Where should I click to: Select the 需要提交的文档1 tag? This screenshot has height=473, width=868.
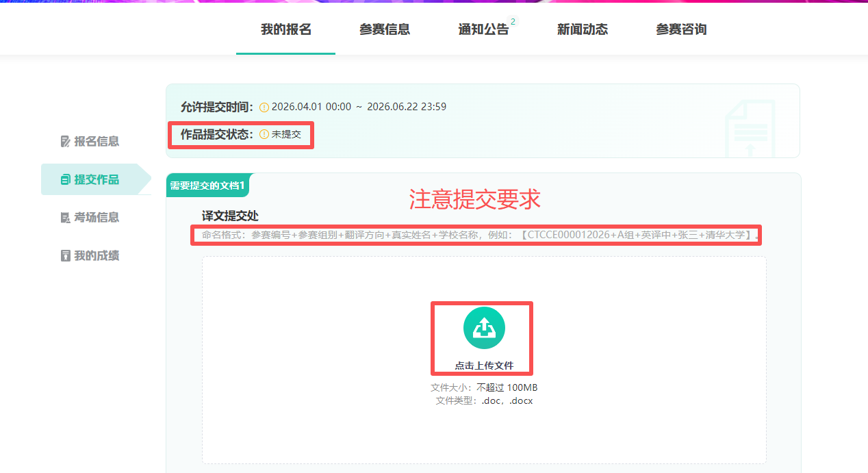[207, 186]
